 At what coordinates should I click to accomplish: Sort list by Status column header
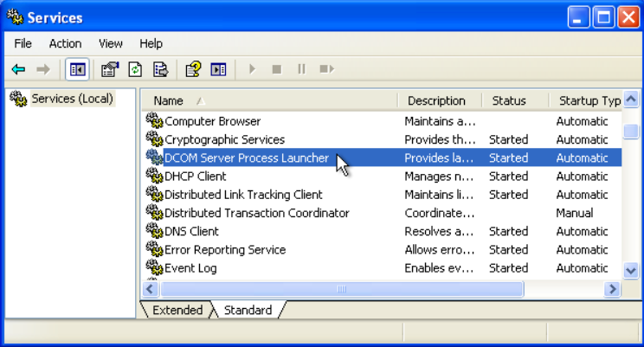tap(509, 100)
